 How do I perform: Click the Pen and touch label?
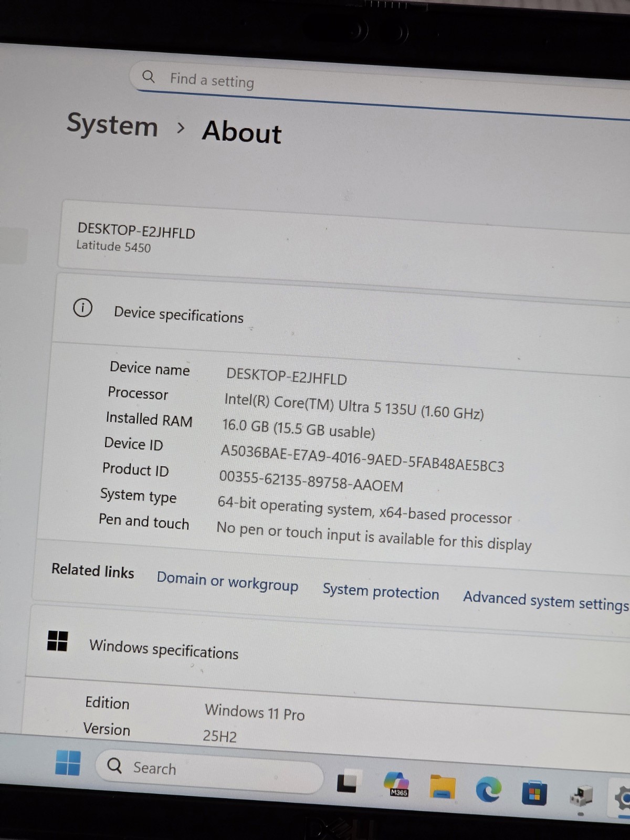144,521
